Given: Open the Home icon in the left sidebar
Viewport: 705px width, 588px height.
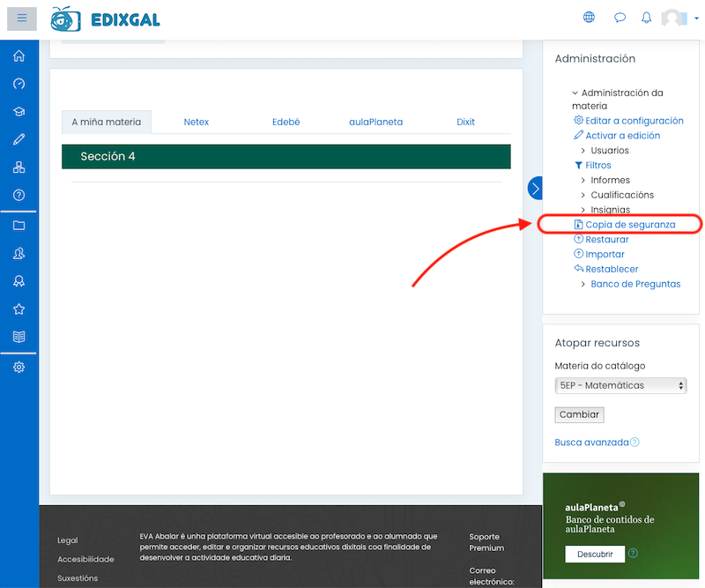Looking at the screenshot, I should pos(18,56).
